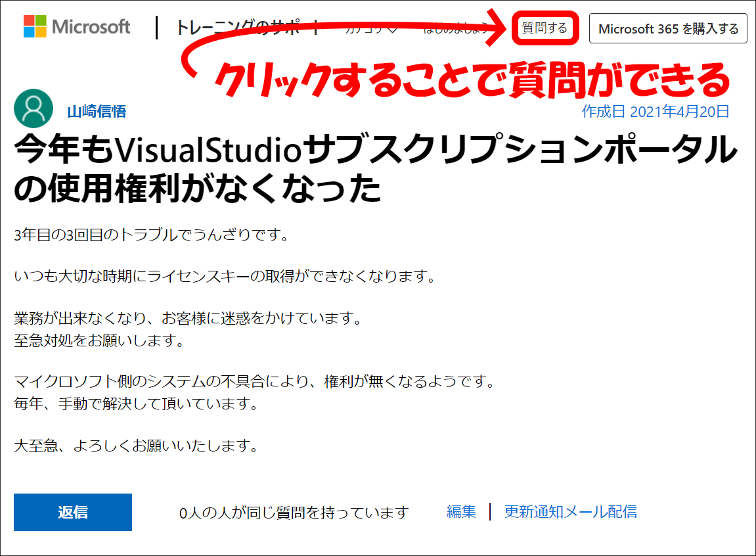Click the Microsoft 365 を購入する button
Screen dimensions: 756x556
(668, 29)
